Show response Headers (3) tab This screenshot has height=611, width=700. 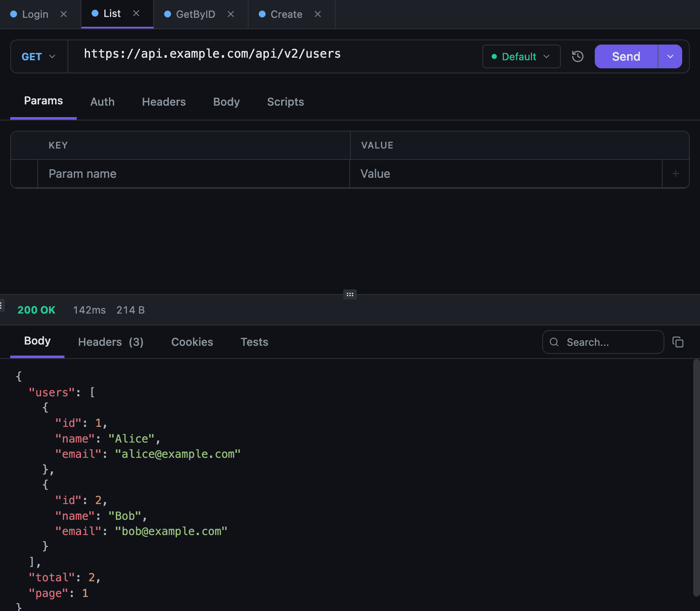coord(111,342)
